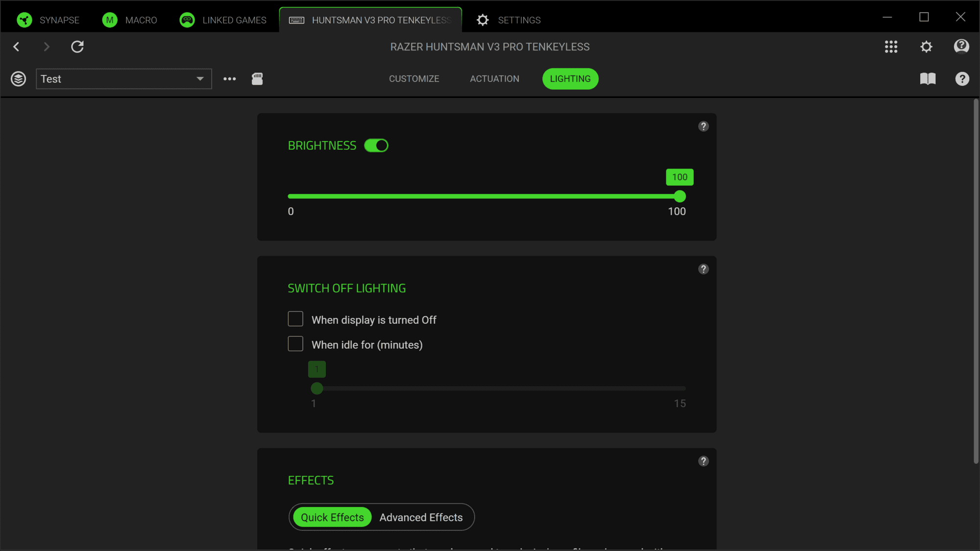Viewport: 980px width, 551px height.
Task: Go forward using the right arrow
Action: pos(47,47)
